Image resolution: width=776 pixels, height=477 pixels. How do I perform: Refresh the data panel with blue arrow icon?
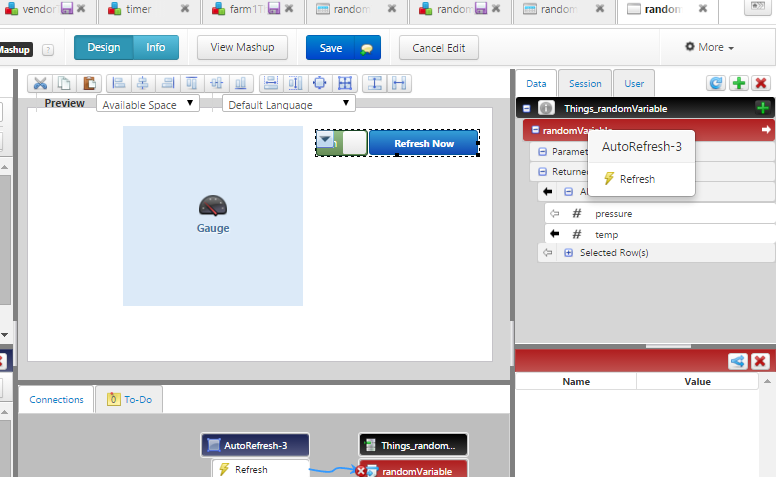click(x=716, y=83)
